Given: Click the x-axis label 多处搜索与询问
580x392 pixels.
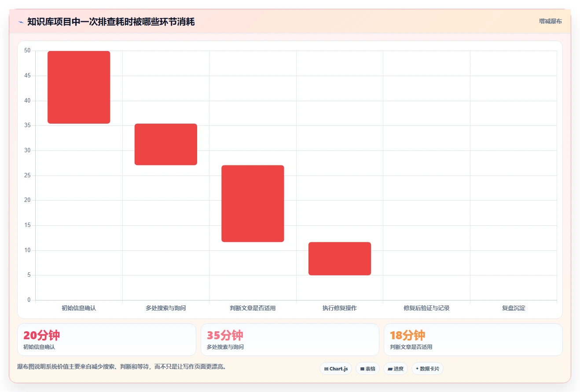Looking at the screenshot, I should coord(166,308).
